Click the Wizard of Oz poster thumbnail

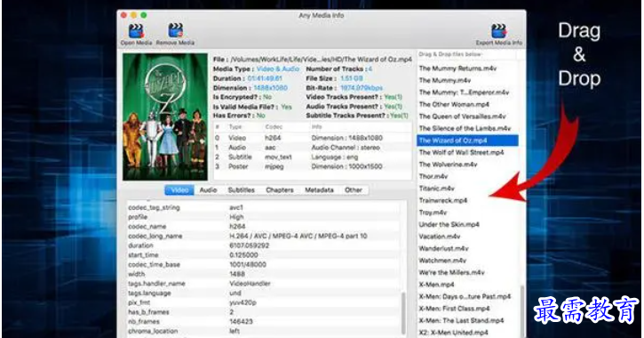tap(165, 117)
